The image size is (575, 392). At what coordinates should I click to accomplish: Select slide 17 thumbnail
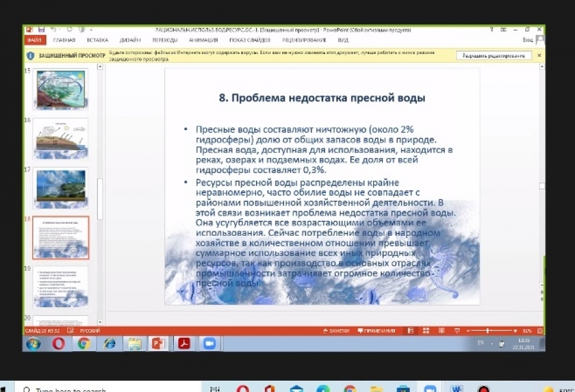[60, 188]
